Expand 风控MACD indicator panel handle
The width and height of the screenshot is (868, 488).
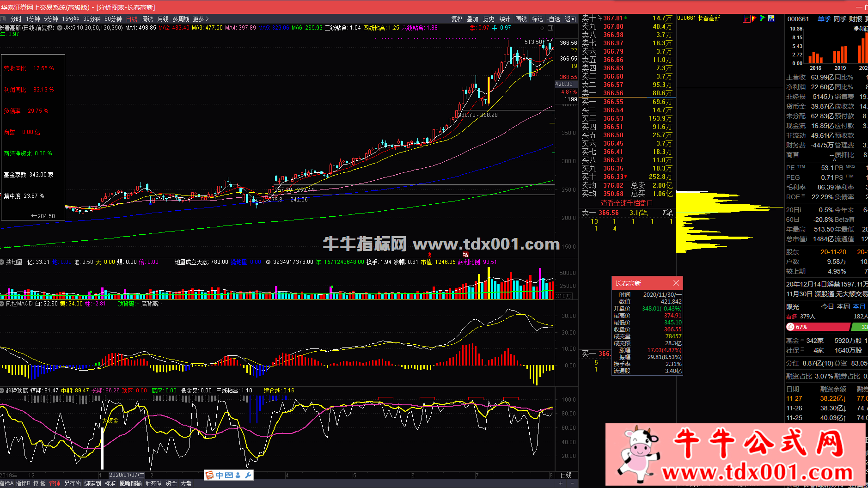2,304
